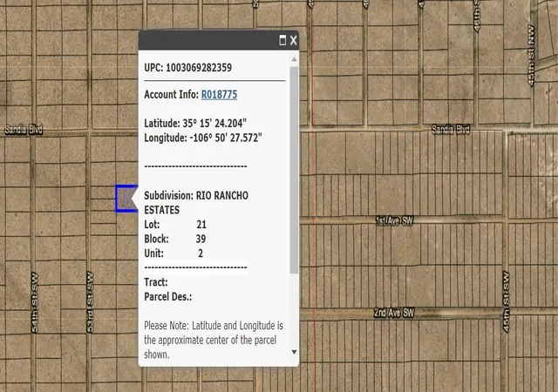558x392 pixels.
Task: Click the Parcel Des.: label
Action: pos(168,297)
